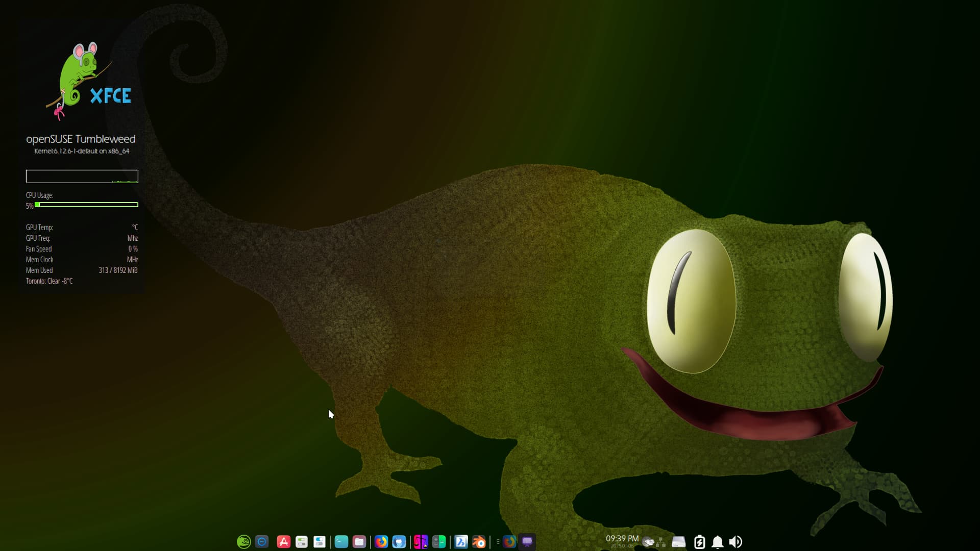Mute audio via the speaker tray icon
Viewport: 980px width, 551px height.
(736, 542)
